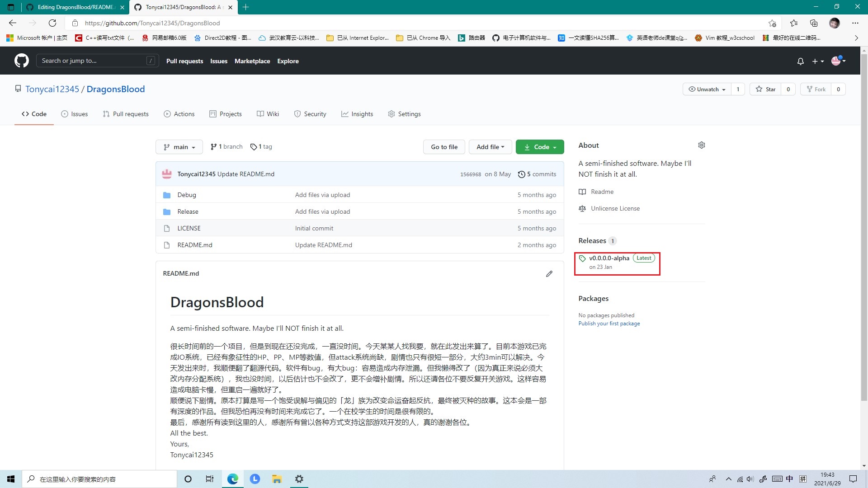Refresh the page in the browser

(x=52, y=23)
